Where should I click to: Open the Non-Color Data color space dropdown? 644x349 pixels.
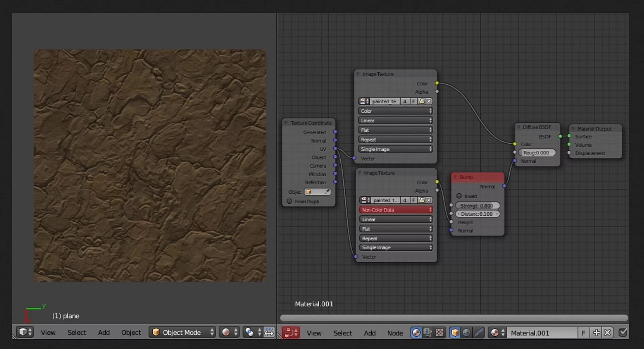396,210
